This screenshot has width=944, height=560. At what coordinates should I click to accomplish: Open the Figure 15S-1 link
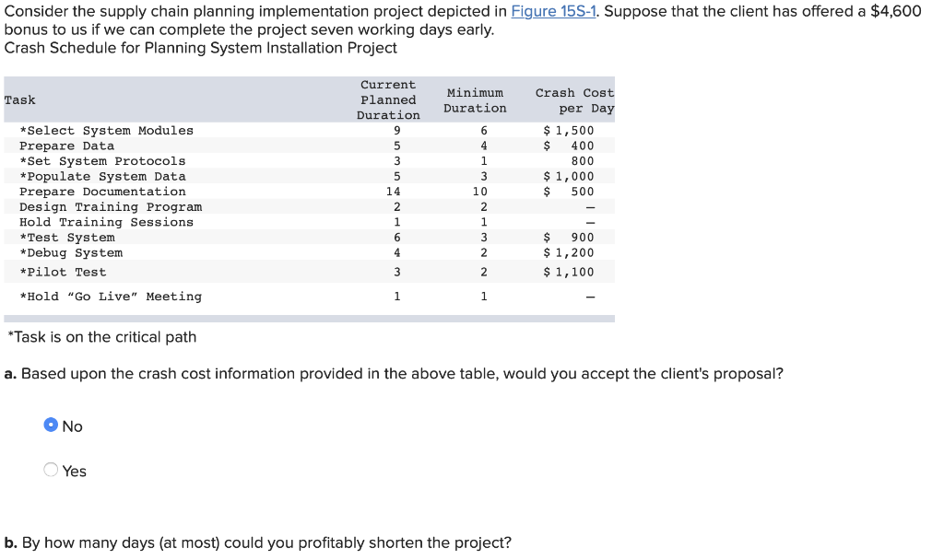tap(553, 11)
